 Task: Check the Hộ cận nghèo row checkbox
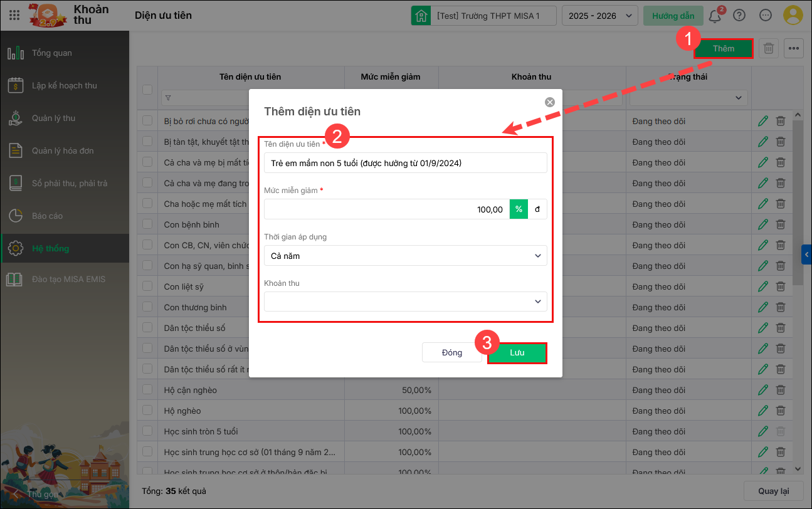pos(147,391)
